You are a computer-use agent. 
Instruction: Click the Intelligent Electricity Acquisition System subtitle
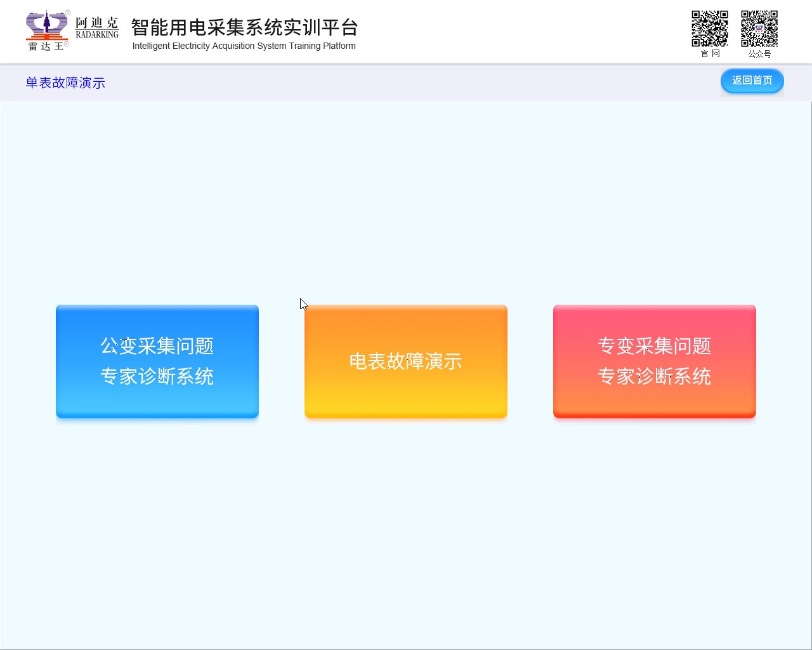point(244,46)
